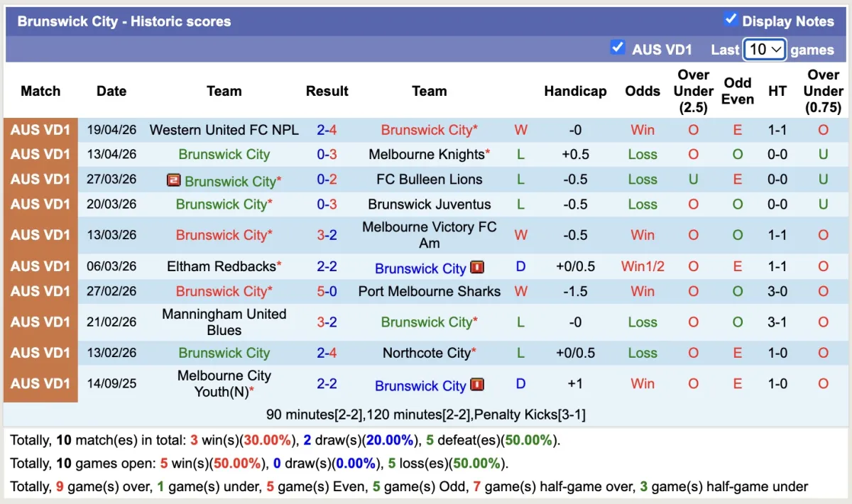The image size is (852, 504).
Task: Click red card icon beside Brunswick City 27/03/26
Action: 173,180
